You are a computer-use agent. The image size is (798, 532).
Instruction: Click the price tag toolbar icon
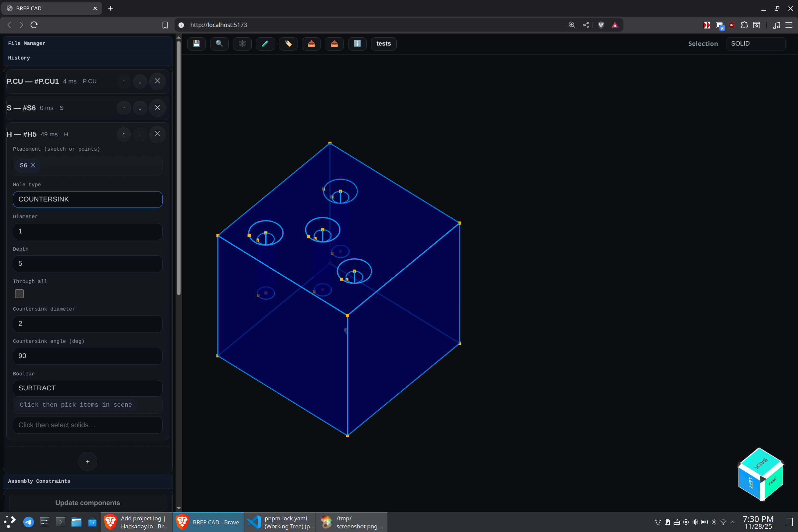pyautogui.click(x=288, y=44)
